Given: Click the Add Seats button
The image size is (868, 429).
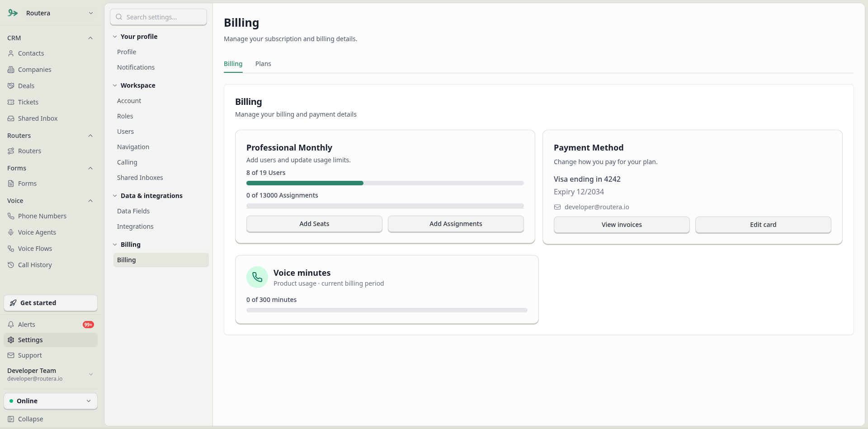Looking at the screenshot, I should (x=314, y=224).
